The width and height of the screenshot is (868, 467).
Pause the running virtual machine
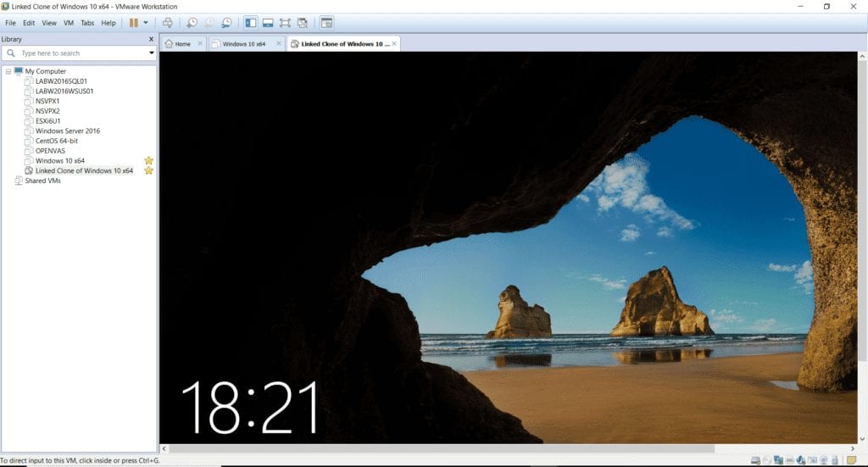[x=133, y=23]
